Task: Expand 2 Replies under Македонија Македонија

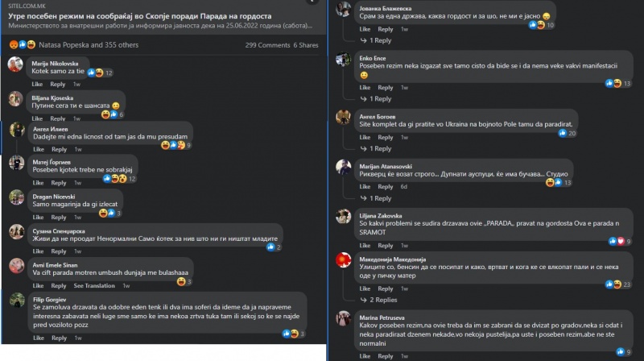Action: click(x=378, y=300)
